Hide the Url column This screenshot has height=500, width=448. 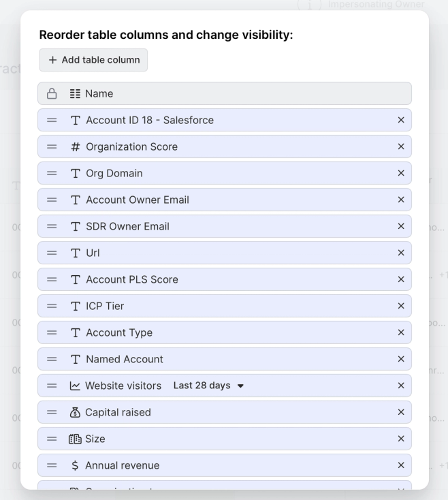pos(401,253)
